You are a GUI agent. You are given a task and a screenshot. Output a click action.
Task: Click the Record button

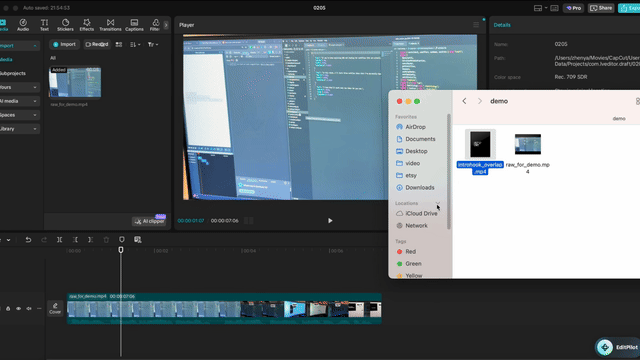[x=97, y=44]
